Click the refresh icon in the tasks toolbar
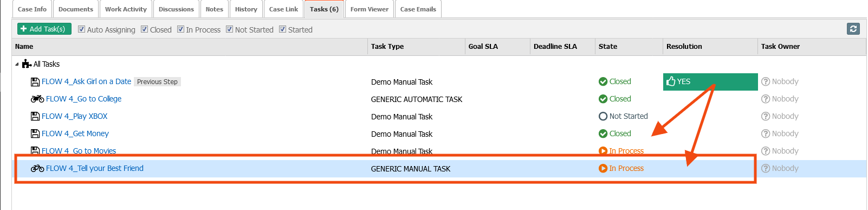The height and width of the screenshot is (210, 868). 853,29
